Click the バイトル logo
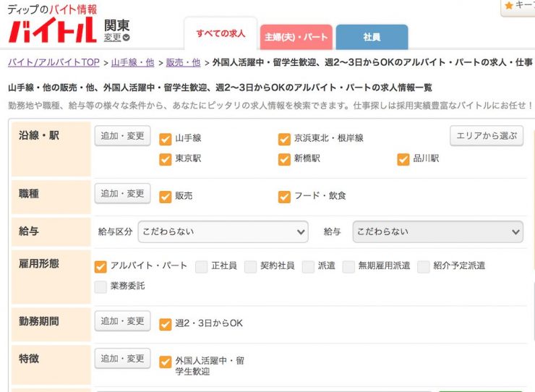The image size is (535, 392). (51, 31)
